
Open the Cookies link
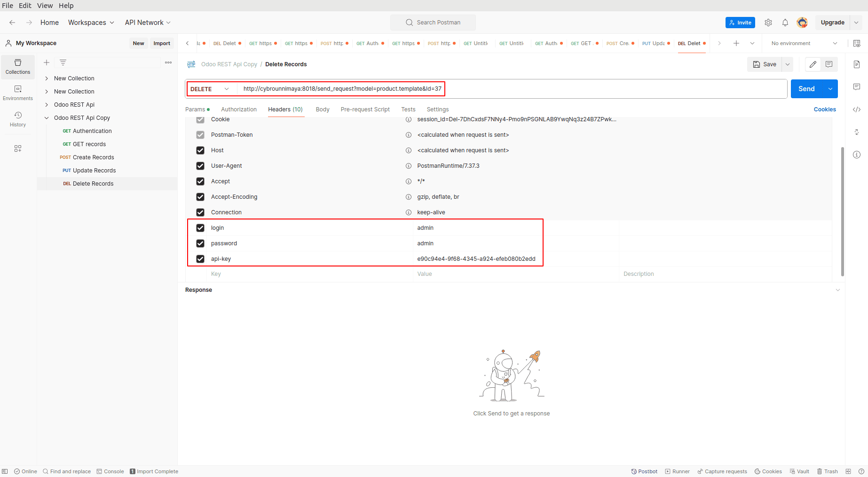825,109
